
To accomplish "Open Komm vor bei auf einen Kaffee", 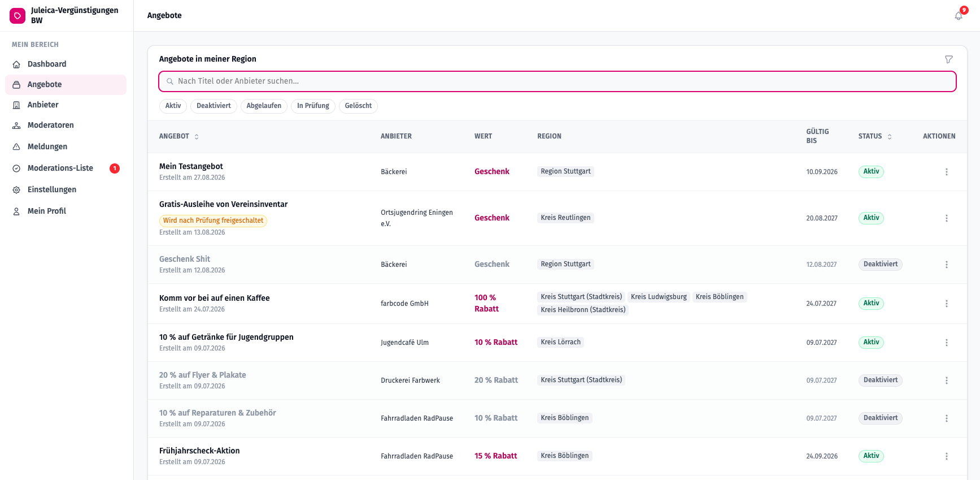I will point(215,298).
